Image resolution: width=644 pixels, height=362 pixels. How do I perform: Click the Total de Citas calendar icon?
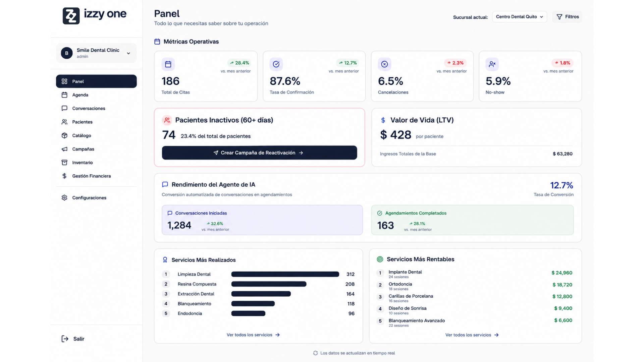168,64
